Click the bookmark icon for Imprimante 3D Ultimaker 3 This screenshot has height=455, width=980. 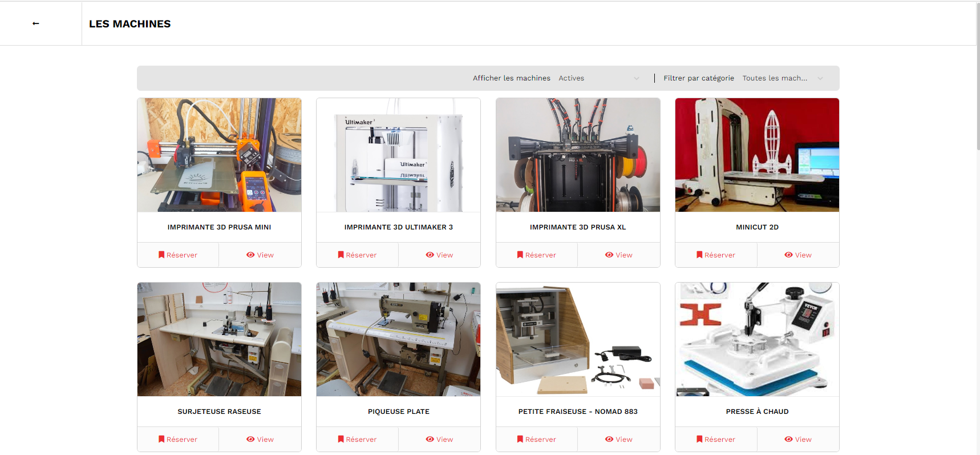point(341,255)
